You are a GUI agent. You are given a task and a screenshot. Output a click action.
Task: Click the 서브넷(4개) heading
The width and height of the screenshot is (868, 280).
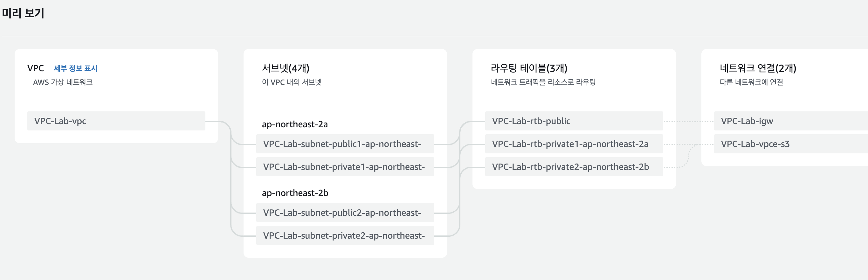pyautogui.click(x=286, y=68)
